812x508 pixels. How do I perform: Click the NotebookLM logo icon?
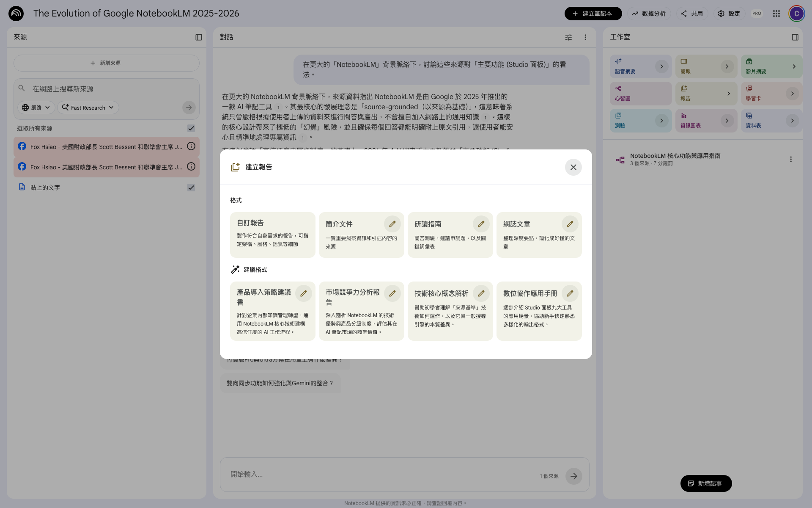click(x=16, y=14)
